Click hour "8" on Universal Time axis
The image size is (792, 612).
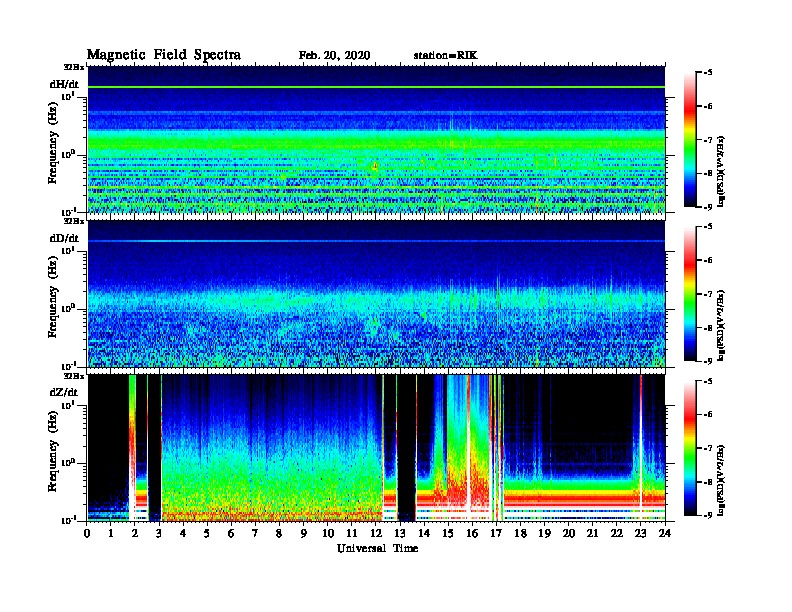click(279, 533)
